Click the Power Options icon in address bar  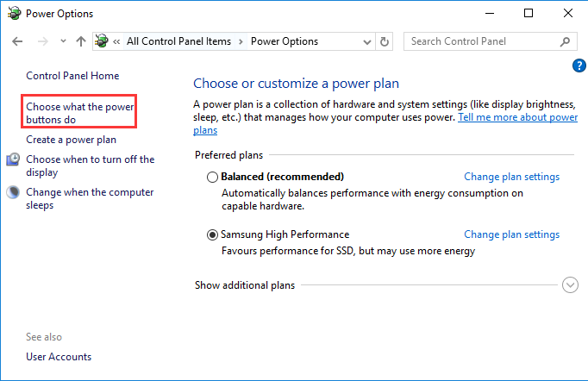point(103,41)
